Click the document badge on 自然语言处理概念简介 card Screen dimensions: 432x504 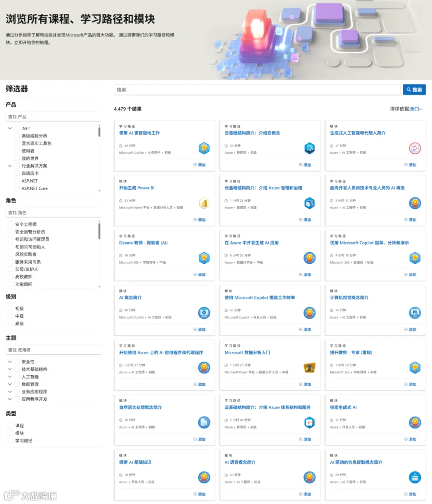pyautogui.click(x=204, y=423)
